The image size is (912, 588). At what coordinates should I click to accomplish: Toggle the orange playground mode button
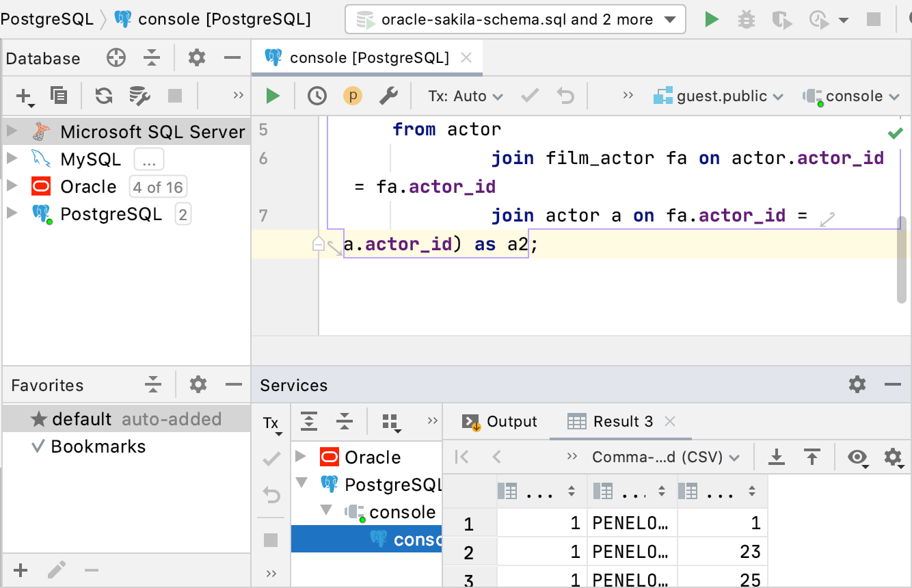(353, 96)
